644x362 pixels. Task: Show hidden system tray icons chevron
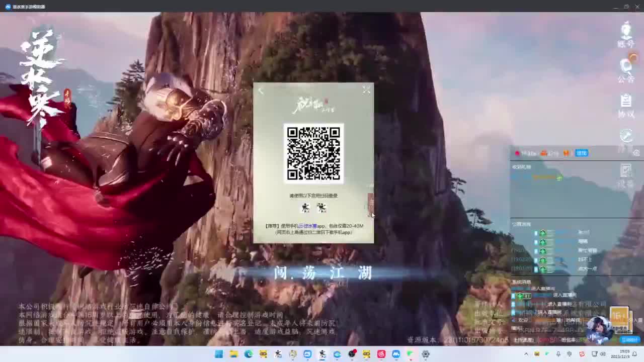tap(526, 354)
